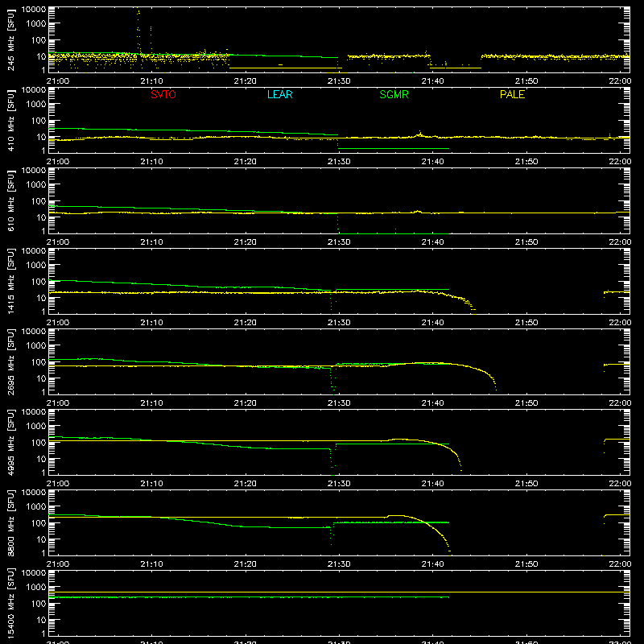Click the 10 y-tick of the 1415 MHz panel
Viewport: 644px width, 644px height.
(41, 298)
